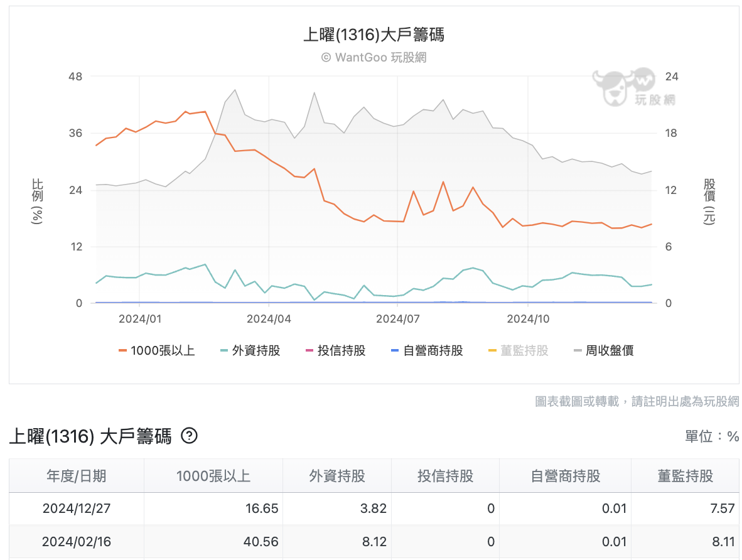Toggle the 自營商持股 legend series
Viewport: 742px width, 560px height.
click(x=427, y=351)
